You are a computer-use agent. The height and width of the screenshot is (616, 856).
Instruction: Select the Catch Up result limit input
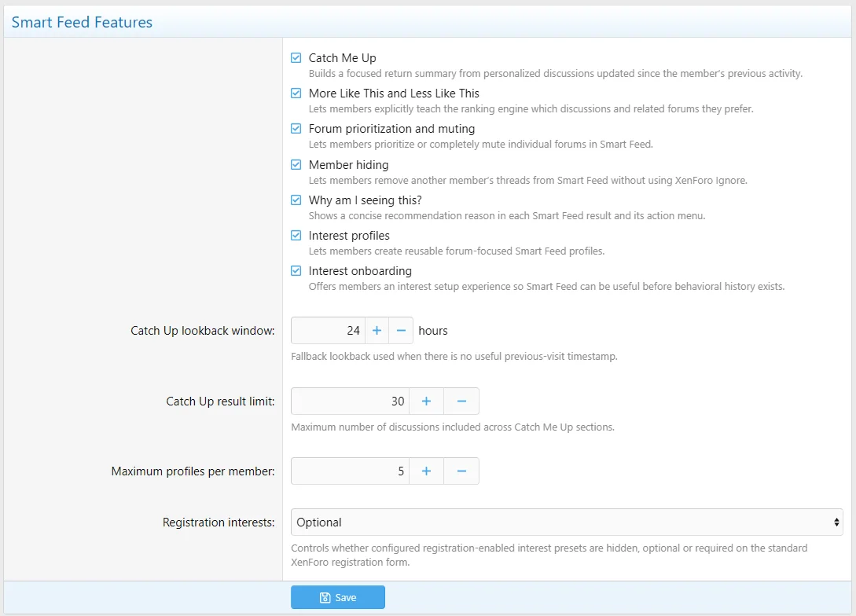coord(350,401)
